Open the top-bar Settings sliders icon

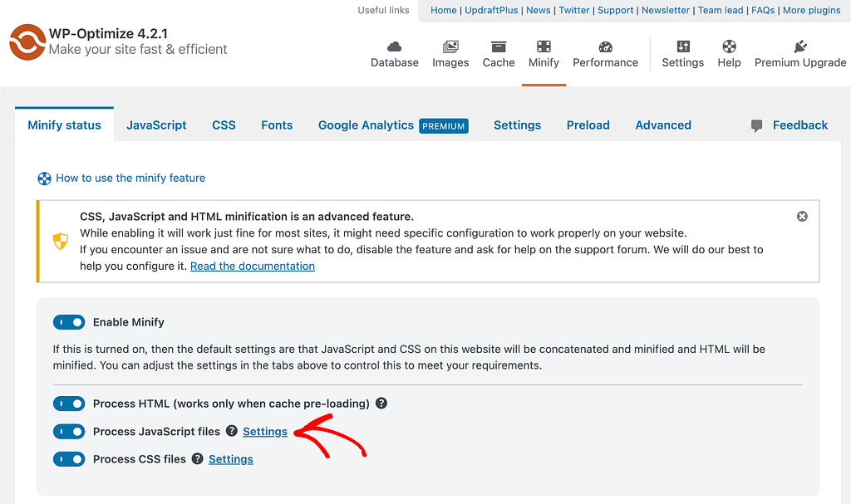click(x=683, y=46)
